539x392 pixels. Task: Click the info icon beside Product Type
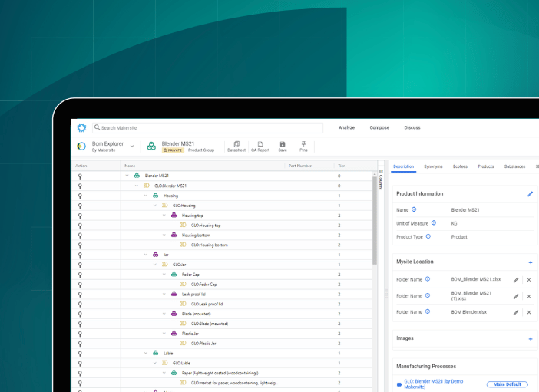tap(428, 236)
